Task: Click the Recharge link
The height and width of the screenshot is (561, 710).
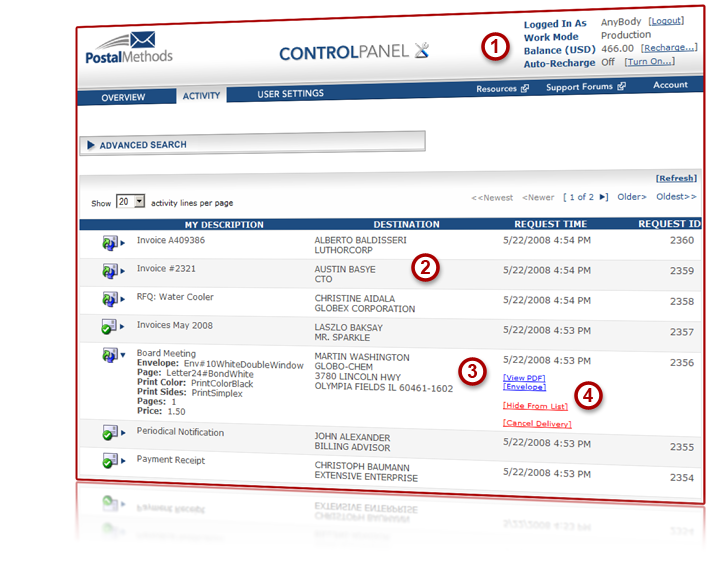Action: [669, 48]
